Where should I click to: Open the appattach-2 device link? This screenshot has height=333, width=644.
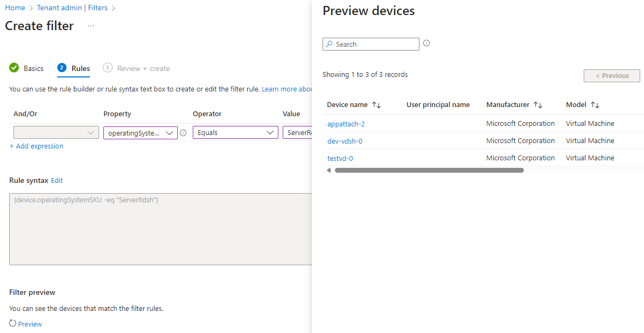346,123
